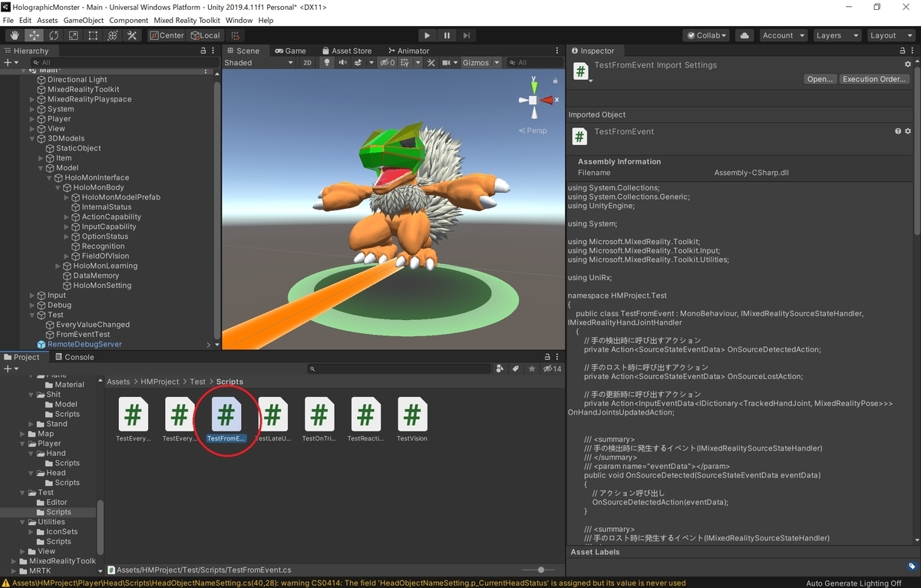Switch to the Console tab
This screenshot has width=921, height=588.
click(x=74, y=357)
